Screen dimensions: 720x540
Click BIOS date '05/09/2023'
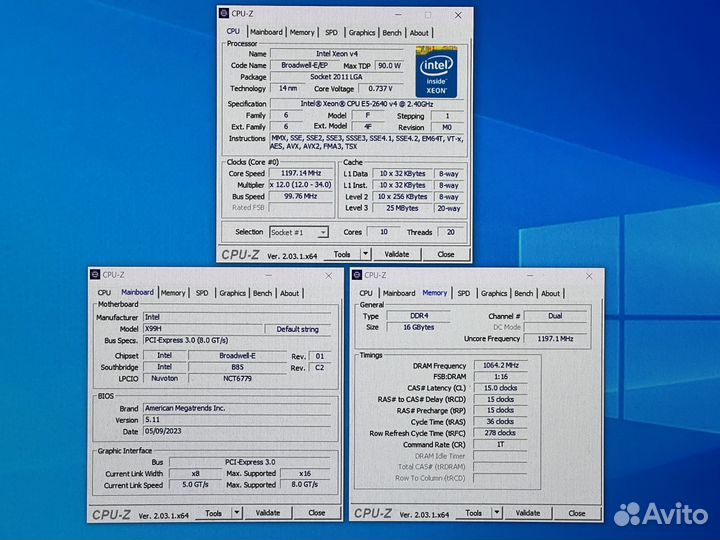(x=237, y=431)
